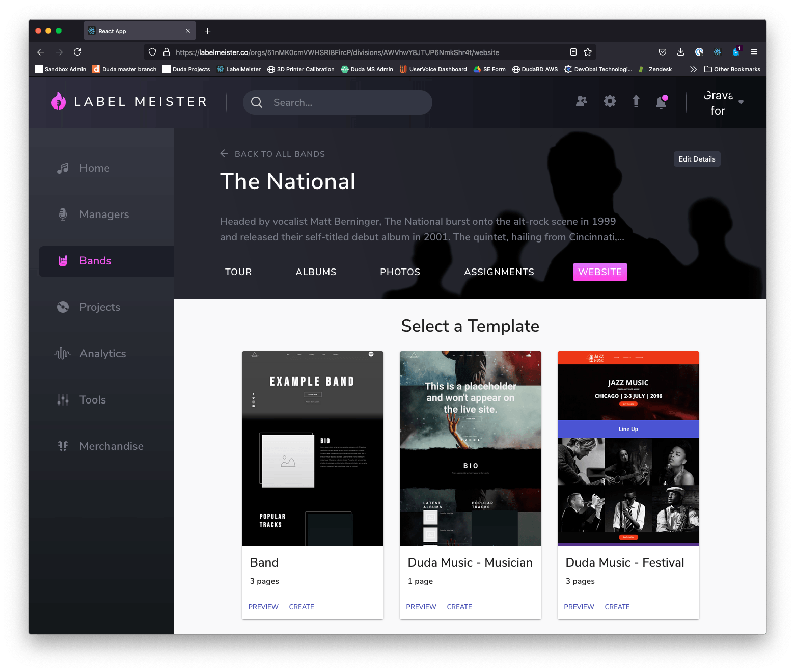Open the PHOTOS tab
795x672 pixels.
[x=400, y=272]
